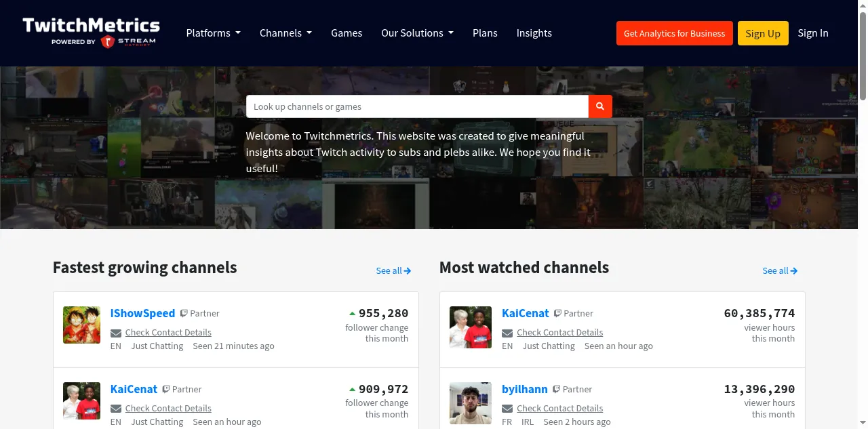
Task: Expand the Platforms dropdown menu
Action: [x=214, y=33]
